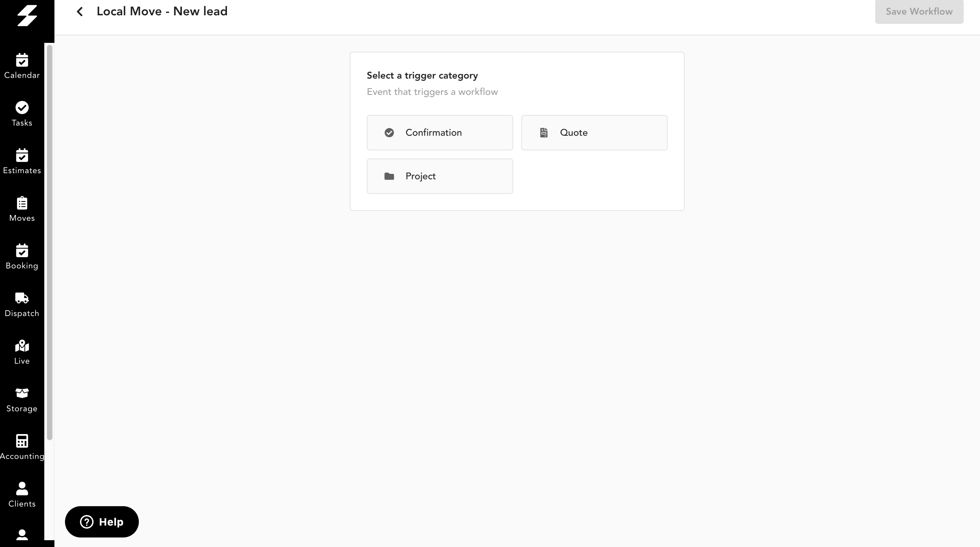
Task: Click Local Move workflow title
Action: [162, 12]
